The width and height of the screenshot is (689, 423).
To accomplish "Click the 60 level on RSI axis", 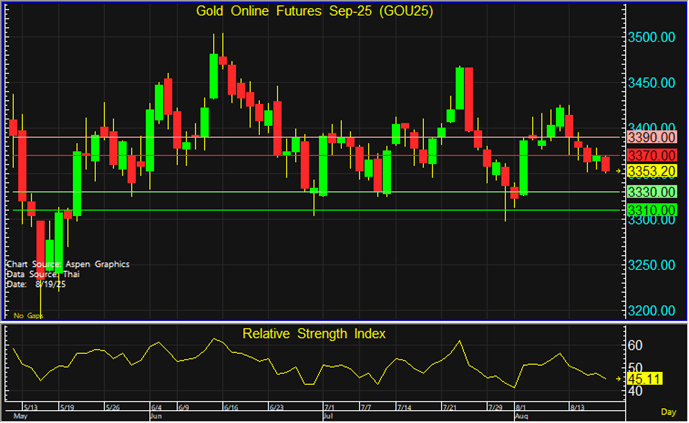I will [x=635, y=345].
